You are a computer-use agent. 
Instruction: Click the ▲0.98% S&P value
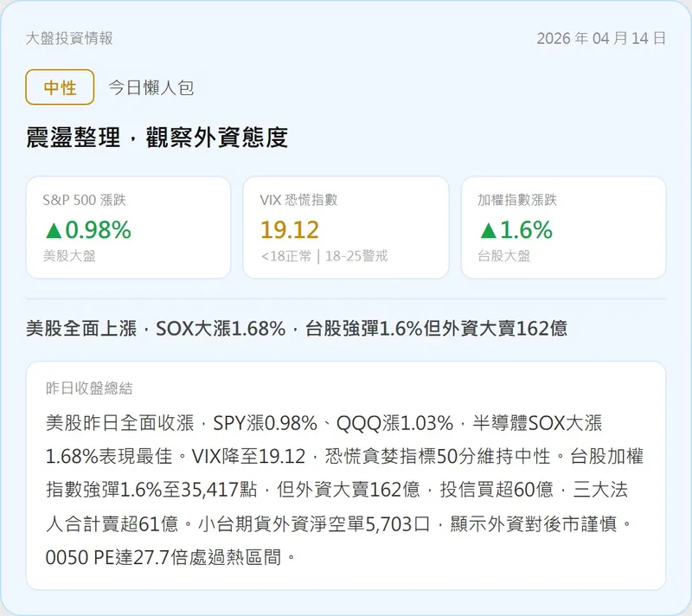point(88,230)
